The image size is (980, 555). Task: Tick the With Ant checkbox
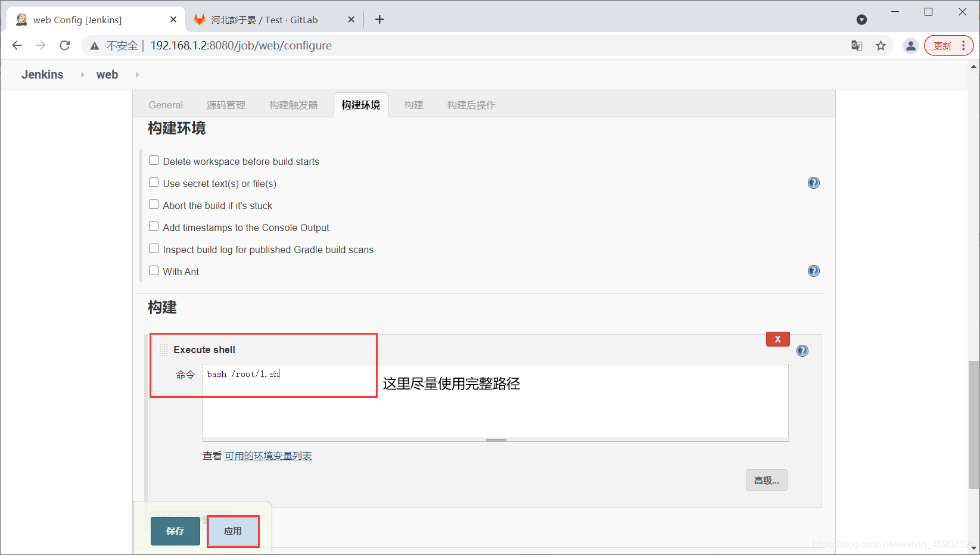coord(154,271)
